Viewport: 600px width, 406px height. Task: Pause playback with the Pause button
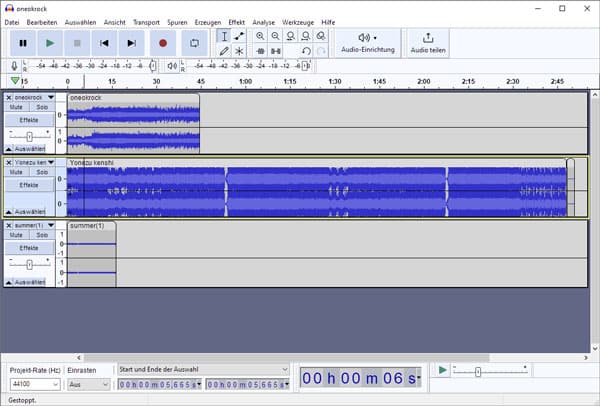pos(23,43)
